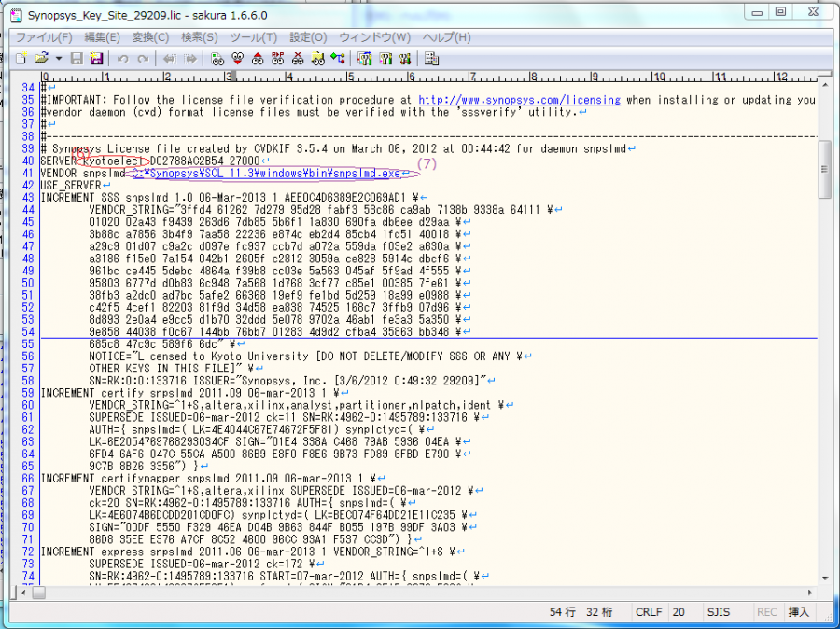Click the Find Previous up-arrow binoculars icon
The image size is (840, 629).
click(257, 58)
